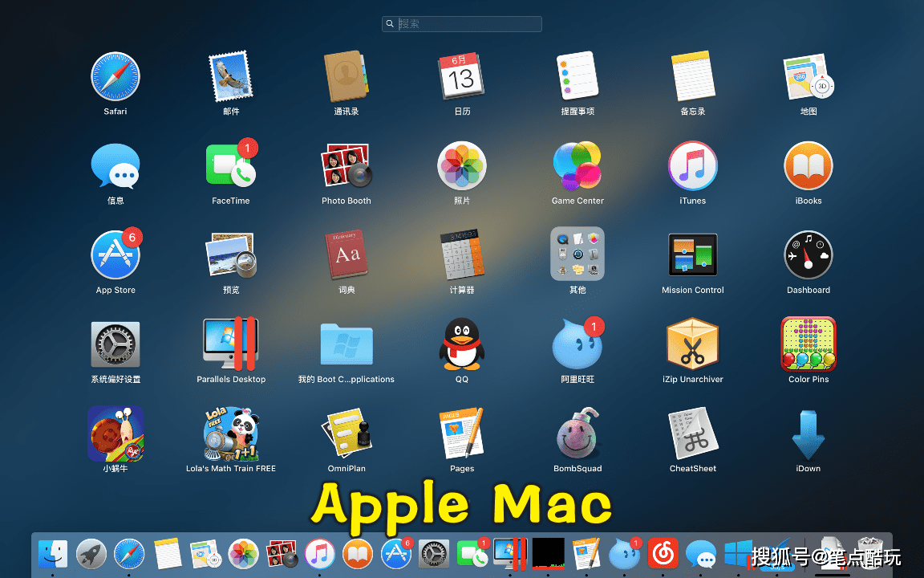Launch Game Center

pos(577,165)
